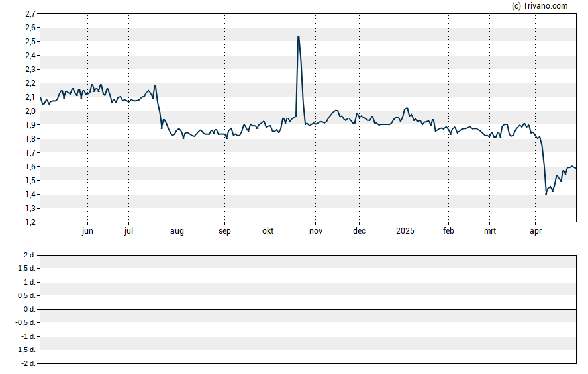Click the 2,7 price axis label
The height and width of the screenshot is (374, 588).
pyautogui.click(x=30, y=14)
